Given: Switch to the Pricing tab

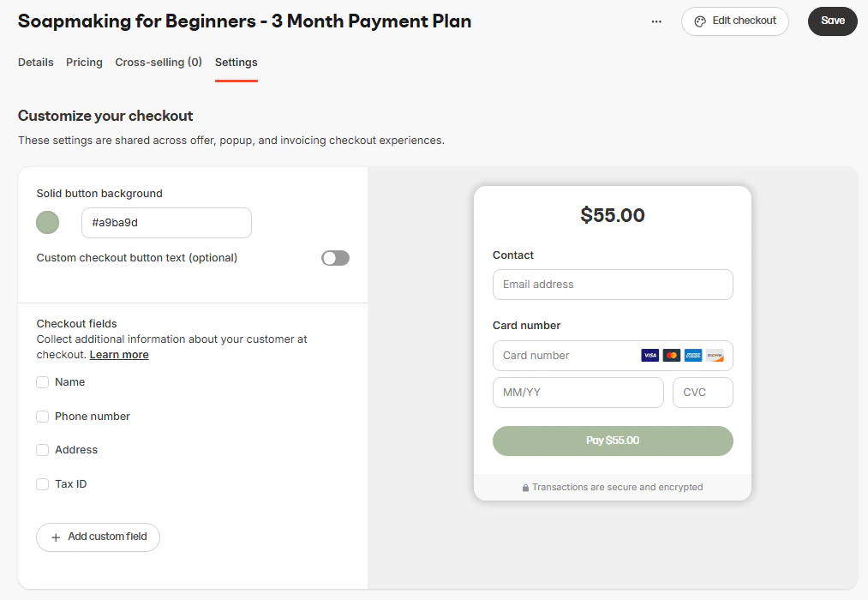Looking at the screenshot, I should pyautogui.click(x=84, y=63).
